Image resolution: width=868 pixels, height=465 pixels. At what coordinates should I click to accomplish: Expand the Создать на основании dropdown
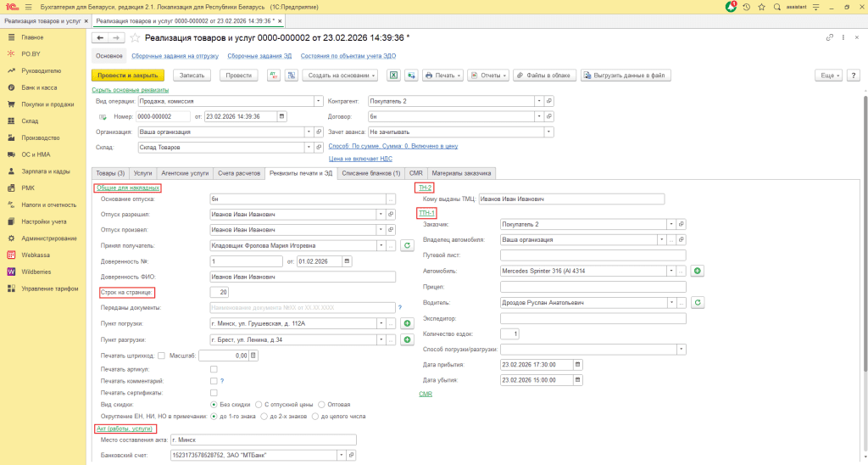tap(339, 76)
